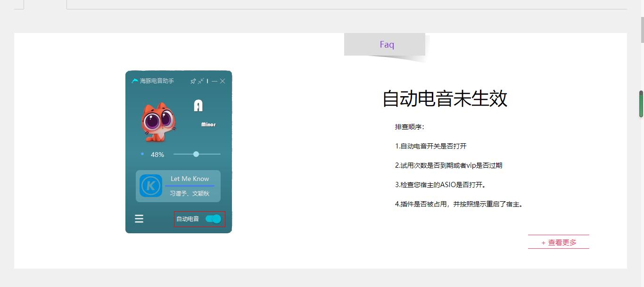Close the 海豚电音助手 window
This screenshot has width=644, height=287.
(x=223, y=81)
